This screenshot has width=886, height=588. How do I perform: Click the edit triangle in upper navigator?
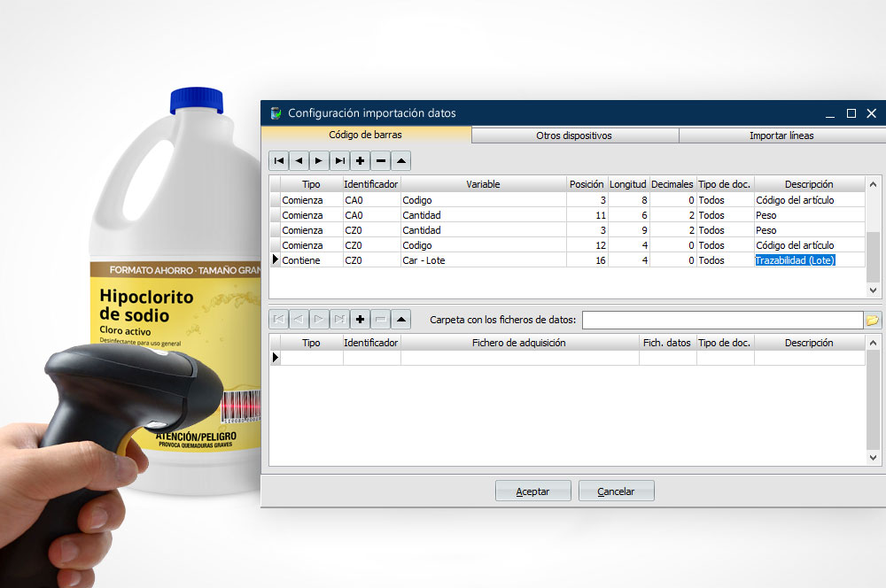[x=401, y=161]
